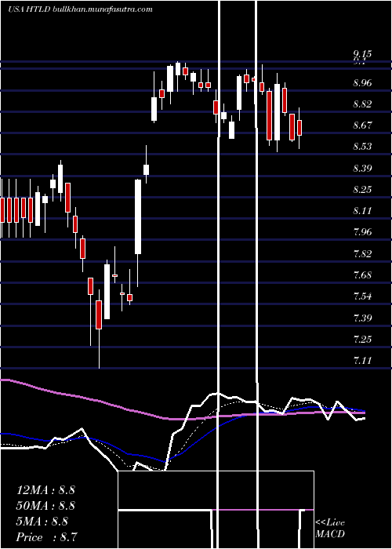Click the 7.11 price axis label
This screenshot has width=392, height=549.
tap(362, 361)
